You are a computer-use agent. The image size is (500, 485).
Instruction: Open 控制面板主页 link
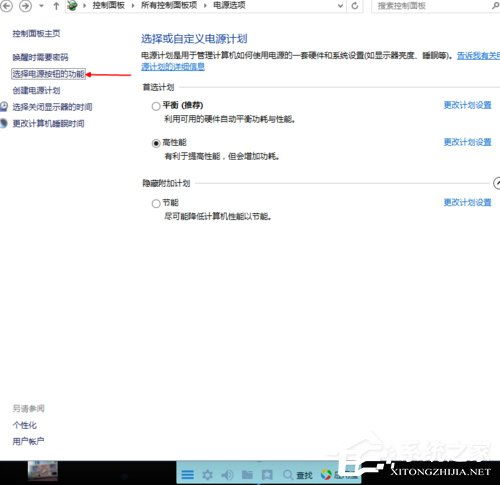point(36,34)
